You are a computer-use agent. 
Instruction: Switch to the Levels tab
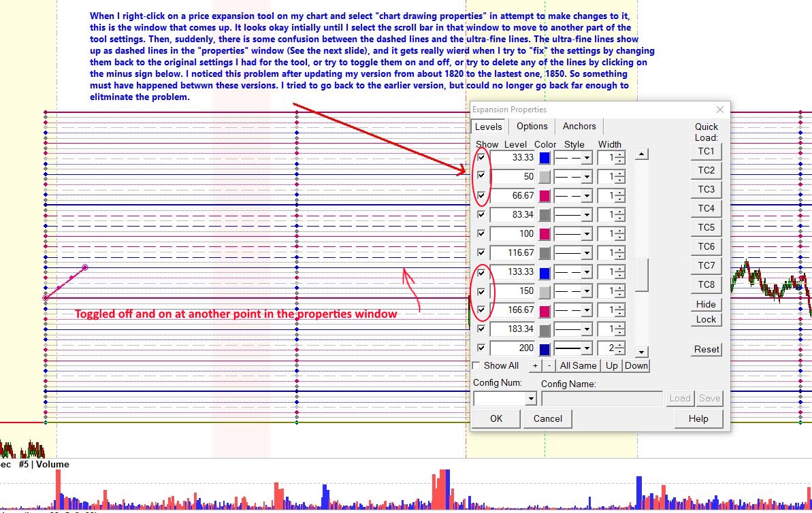pos(488,127)
